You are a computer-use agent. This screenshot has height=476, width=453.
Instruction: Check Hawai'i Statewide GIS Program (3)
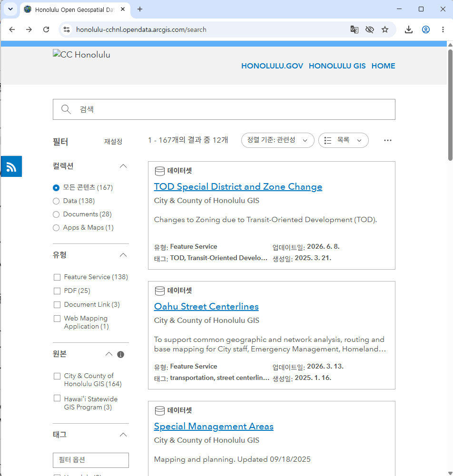click(x=57, y=398)
